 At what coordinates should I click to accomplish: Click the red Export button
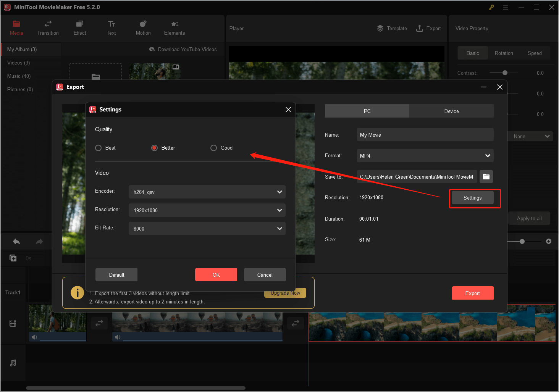473,293
